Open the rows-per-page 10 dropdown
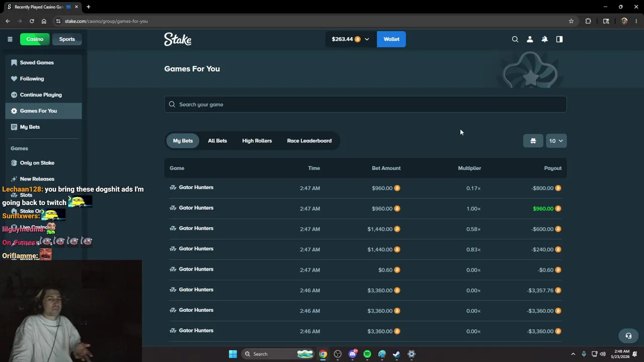 coord(556,141)
